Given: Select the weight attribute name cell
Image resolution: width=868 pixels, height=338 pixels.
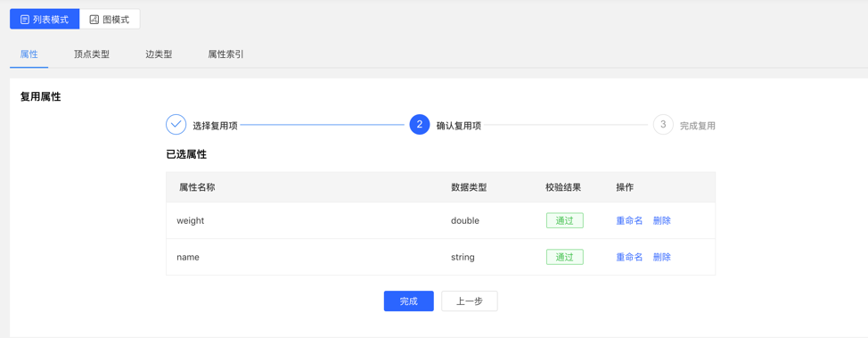Looking at the screenshot, I should (x=191, y=220).
